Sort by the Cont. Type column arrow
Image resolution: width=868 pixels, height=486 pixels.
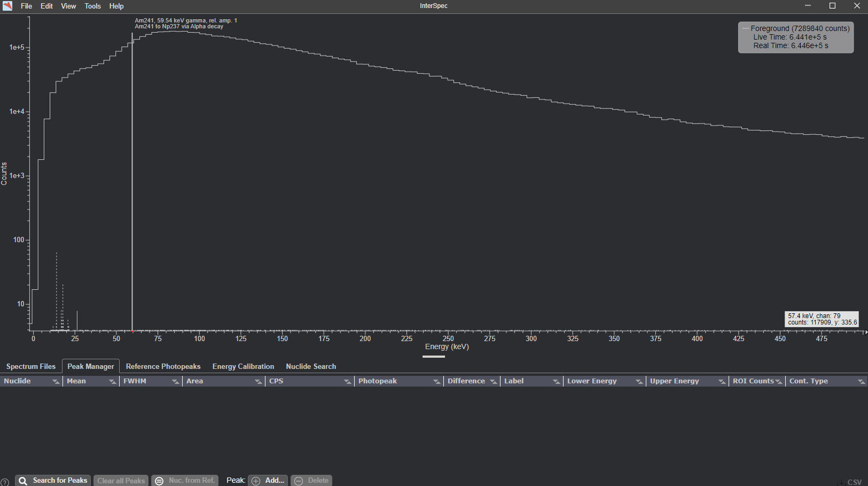(x=861, y=381)
